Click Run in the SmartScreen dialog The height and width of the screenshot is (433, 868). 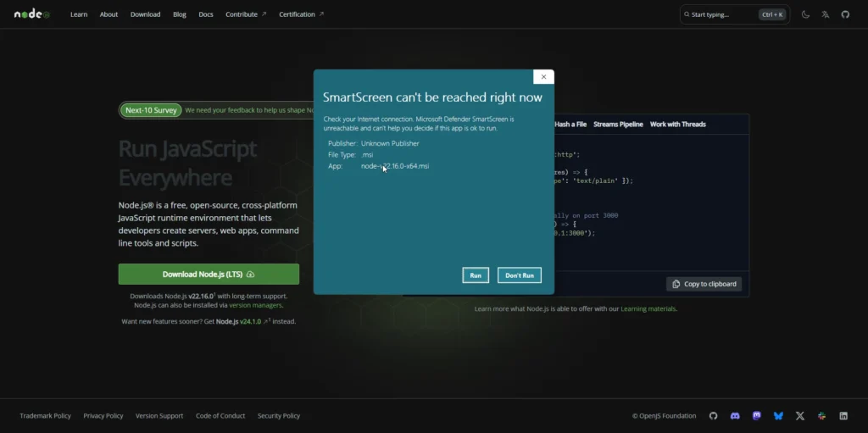(x=476, y=275)
